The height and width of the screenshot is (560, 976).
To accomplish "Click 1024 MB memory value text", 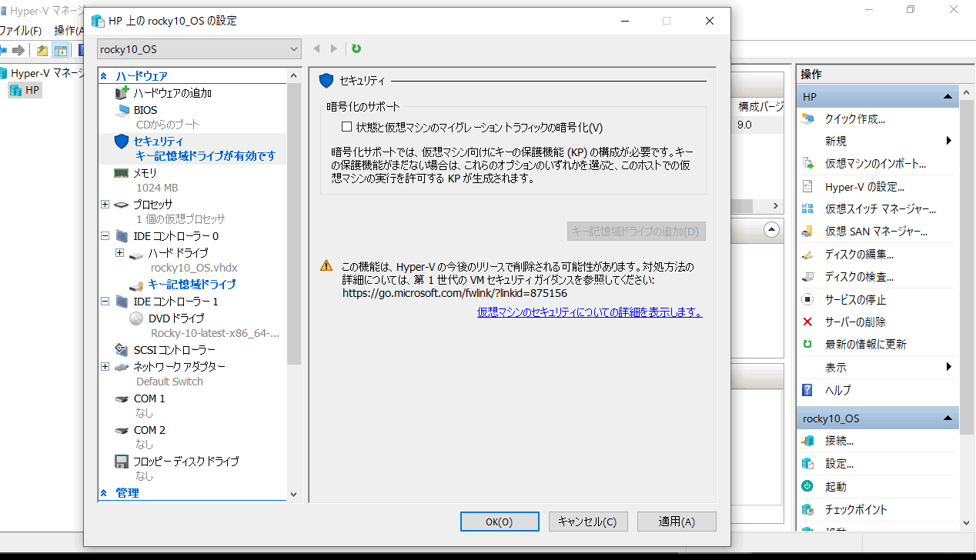I will (x=157, y=188).
